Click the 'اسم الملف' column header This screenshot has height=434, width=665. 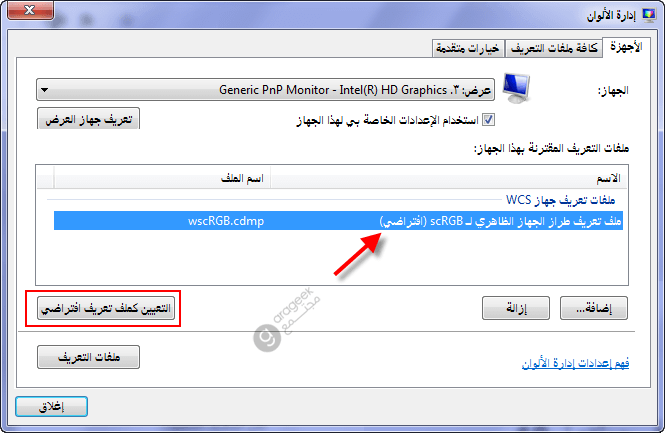point(162,178)
